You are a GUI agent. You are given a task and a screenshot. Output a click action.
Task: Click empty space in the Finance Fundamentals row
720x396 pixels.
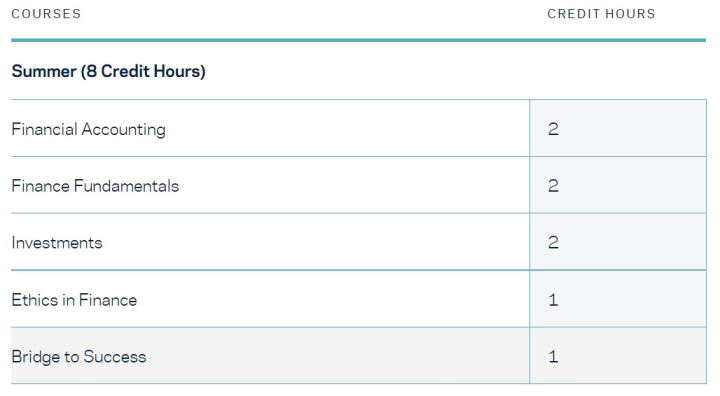pos(354,185)
